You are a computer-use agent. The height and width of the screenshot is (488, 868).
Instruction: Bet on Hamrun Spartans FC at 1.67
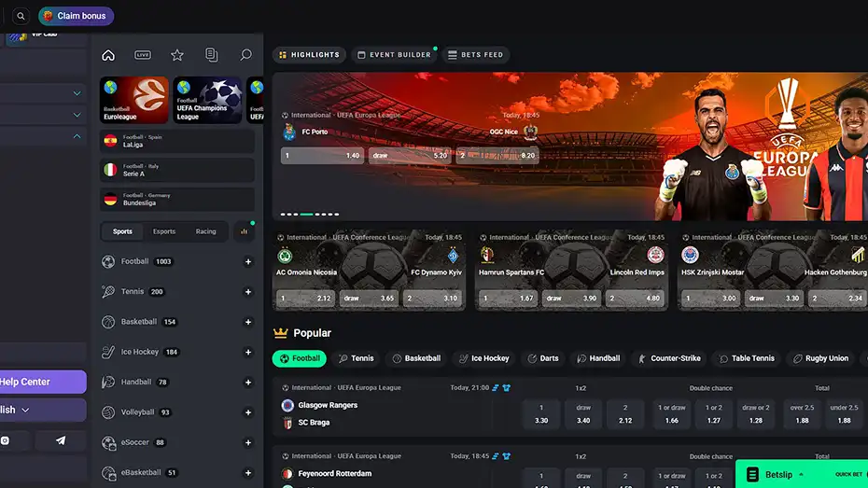pos(508,299)
